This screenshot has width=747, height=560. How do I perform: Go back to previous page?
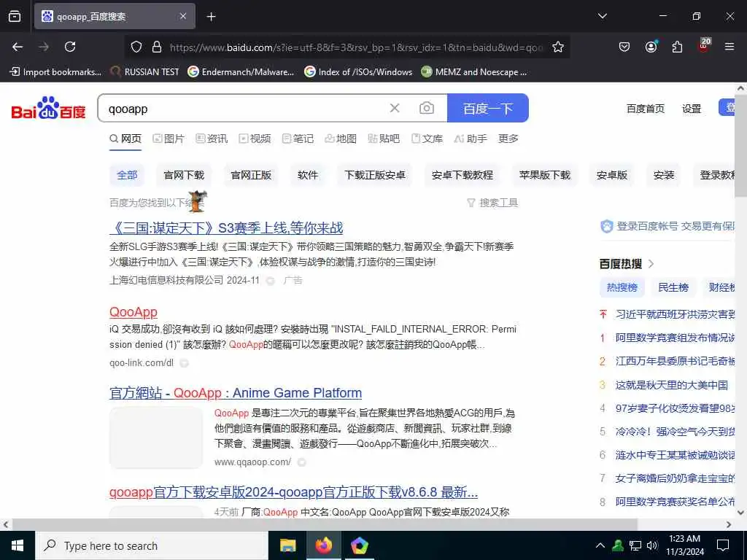(x=18, y=47)
